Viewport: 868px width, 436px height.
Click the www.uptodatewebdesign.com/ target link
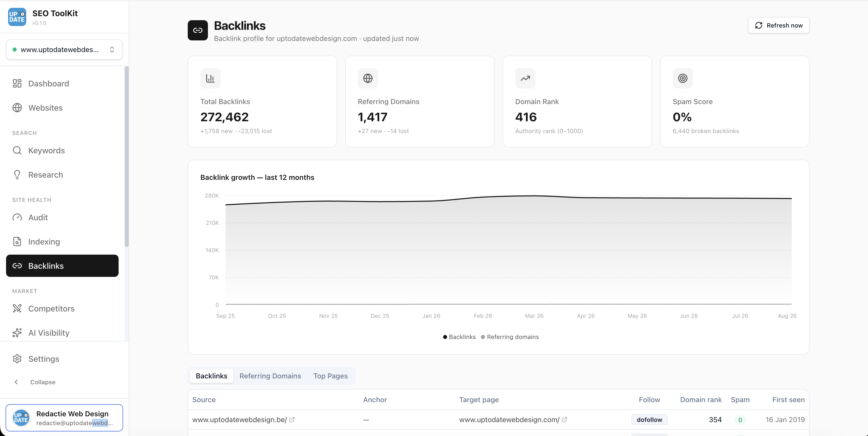(x=509, y=420)
